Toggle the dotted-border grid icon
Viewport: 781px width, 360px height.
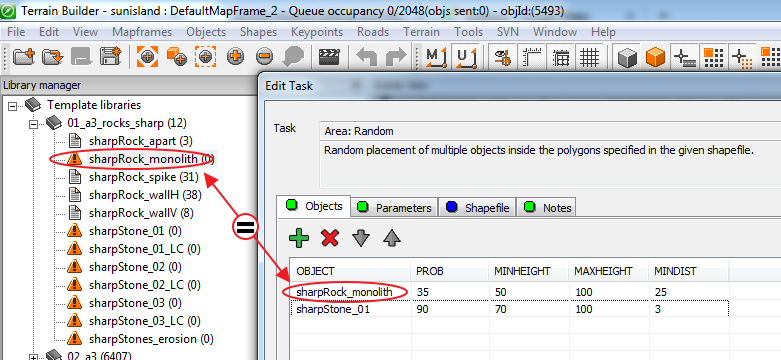pos(561,57)
